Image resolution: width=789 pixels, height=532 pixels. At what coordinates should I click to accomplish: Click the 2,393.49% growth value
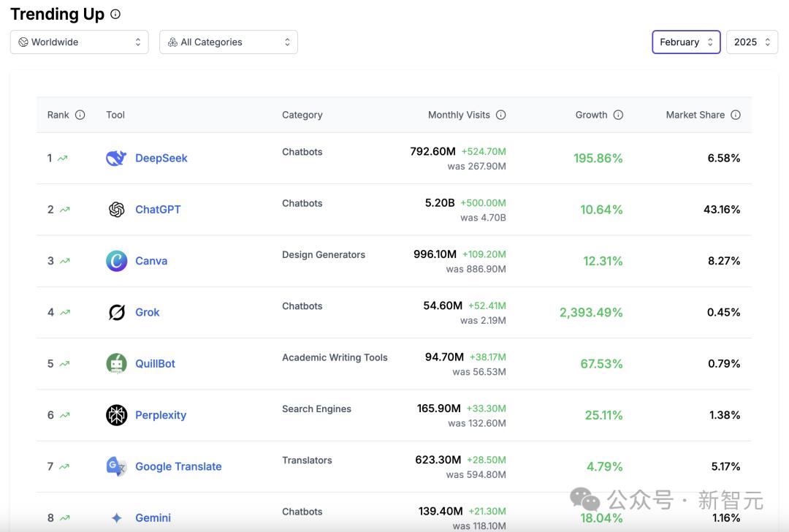pyautogui.click(x=591, y=312)
